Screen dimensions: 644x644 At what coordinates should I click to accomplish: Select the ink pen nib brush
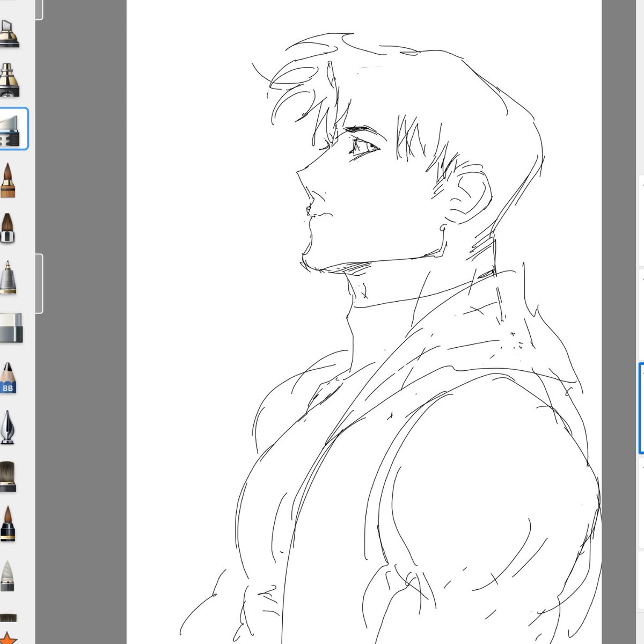click(x=8, y=427)
